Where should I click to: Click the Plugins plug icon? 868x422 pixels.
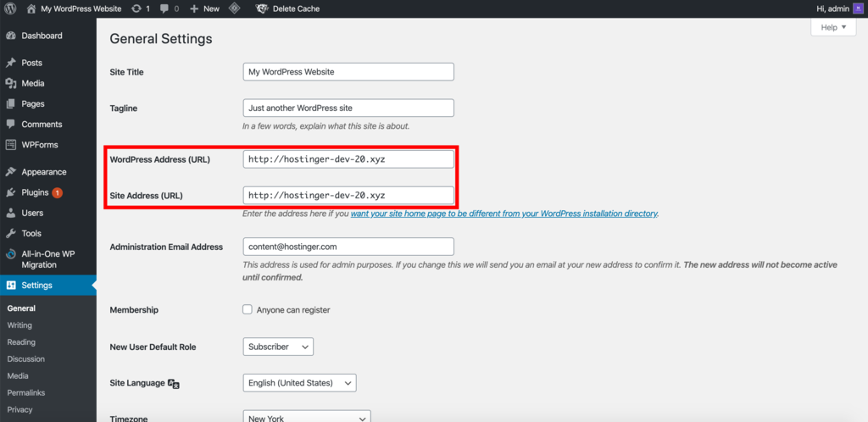[x=10, y=193]
